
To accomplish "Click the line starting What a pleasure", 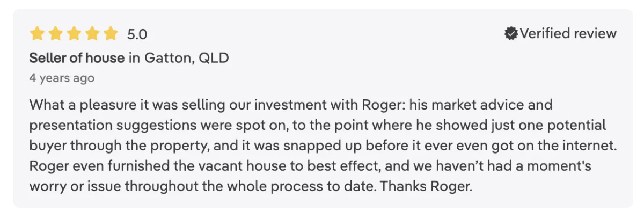I will tap(291, 104).
